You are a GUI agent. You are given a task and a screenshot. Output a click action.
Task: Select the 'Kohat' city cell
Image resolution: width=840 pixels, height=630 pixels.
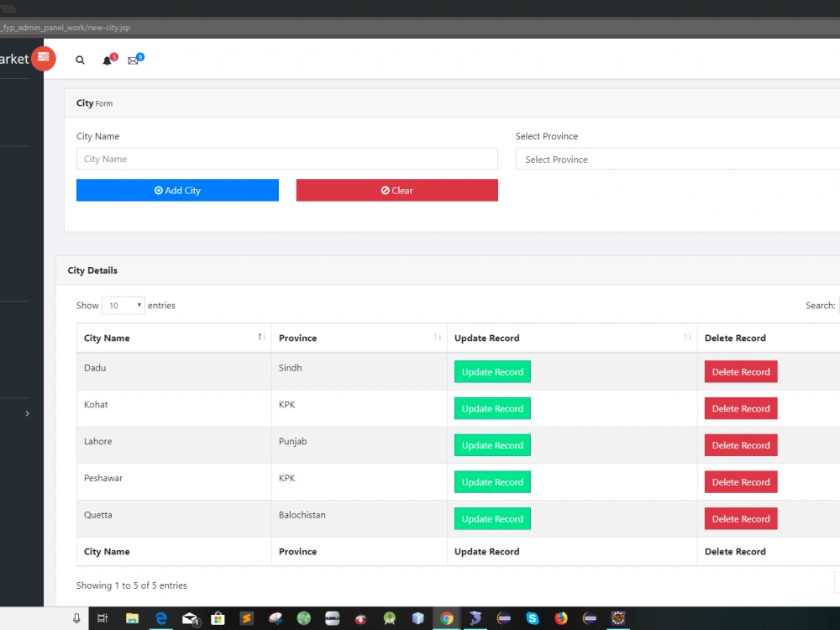pyautogui.click(x=174, y=408)
